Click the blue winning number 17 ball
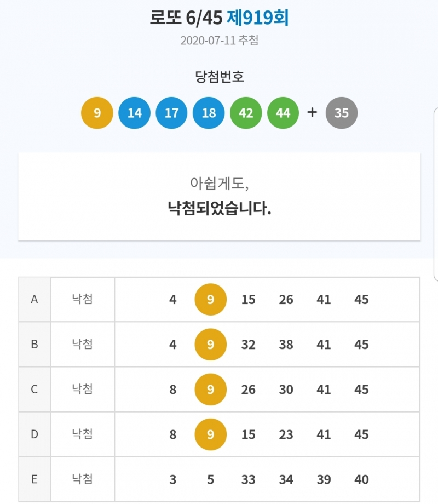The image size is (438, 504). tap(171, 113)
